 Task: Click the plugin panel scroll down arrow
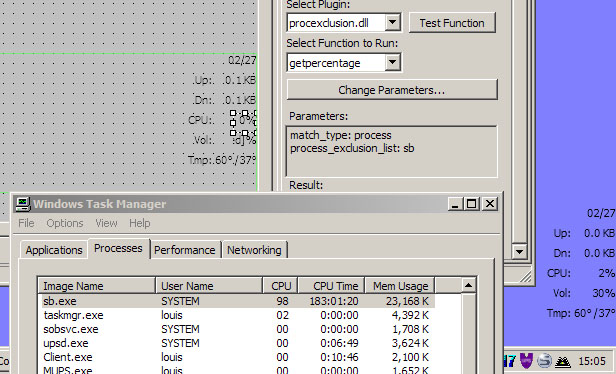click(x=519, y=251)
